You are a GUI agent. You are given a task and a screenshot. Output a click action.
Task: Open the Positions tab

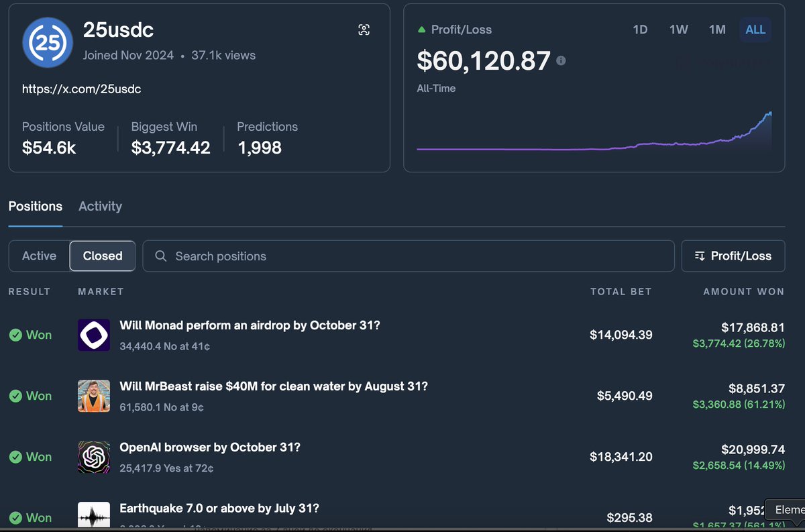[x=36, y=206]
